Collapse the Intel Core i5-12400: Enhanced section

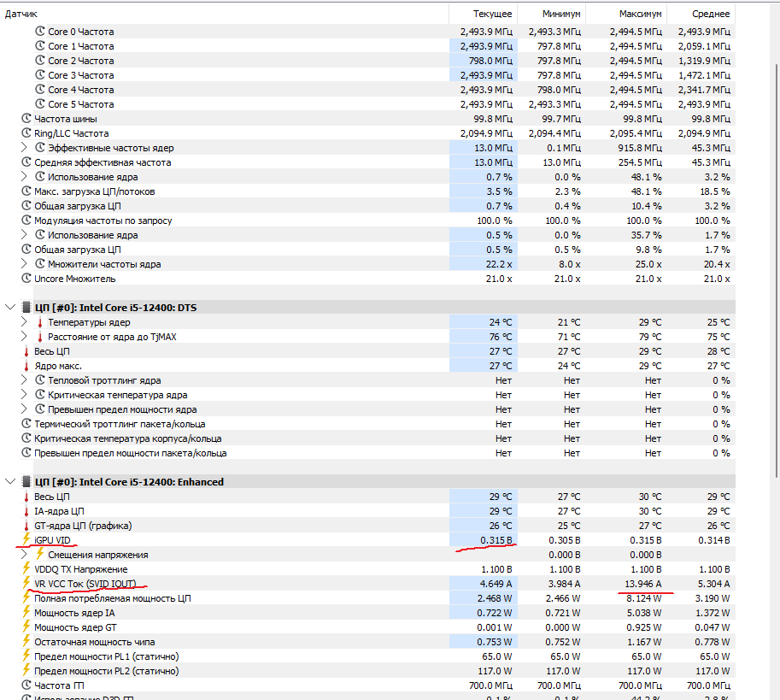point(10,481)
